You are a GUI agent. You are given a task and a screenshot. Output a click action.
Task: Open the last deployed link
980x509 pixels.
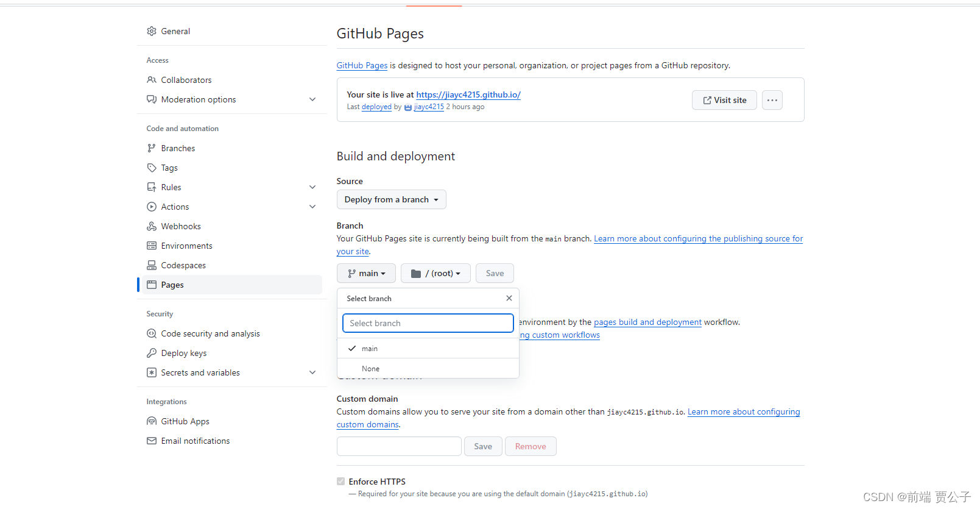point(376,107)
